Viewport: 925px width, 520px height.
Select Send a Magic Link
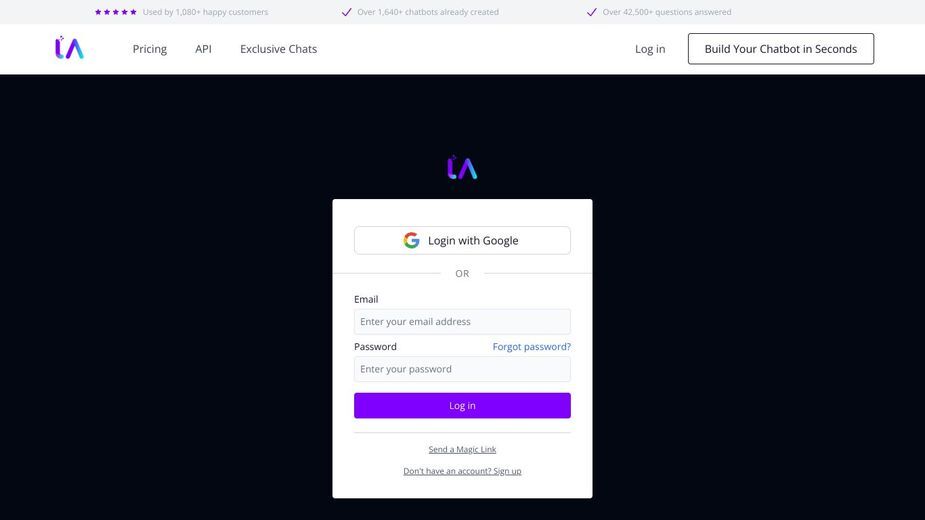462,449
